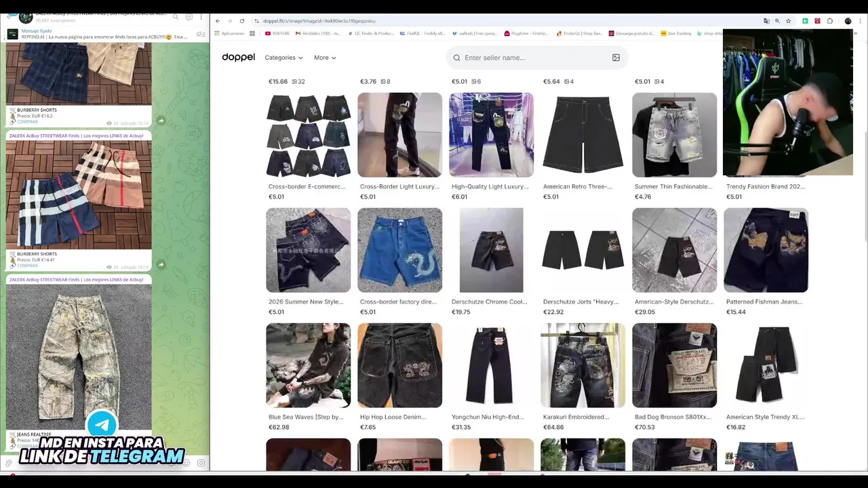868x488 pixels.
Task: Open Karakuri Embroidered shorts thumbnail
Action: 583,365
